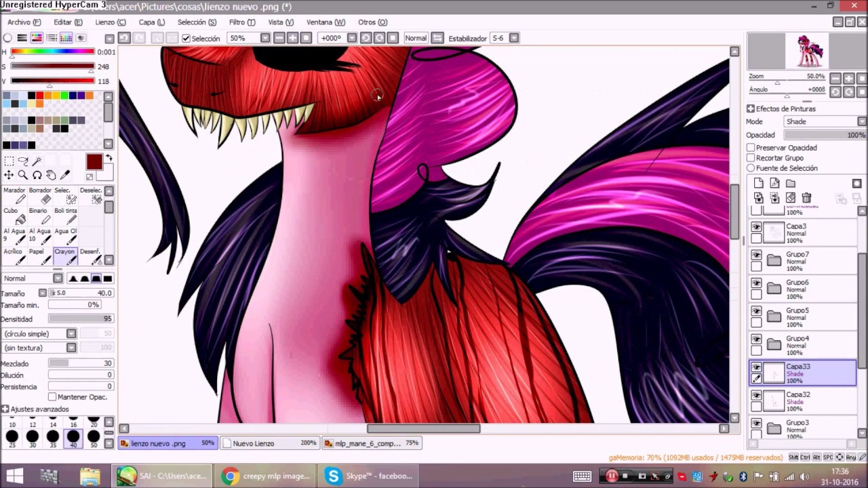Select the Rotate canvas tool

coord(37,176)
